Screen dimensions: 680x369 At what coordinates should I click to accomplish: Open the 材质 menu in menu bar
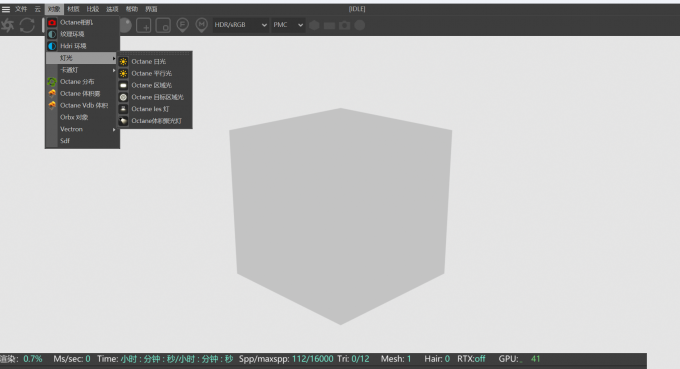click(x=73, y=9)
